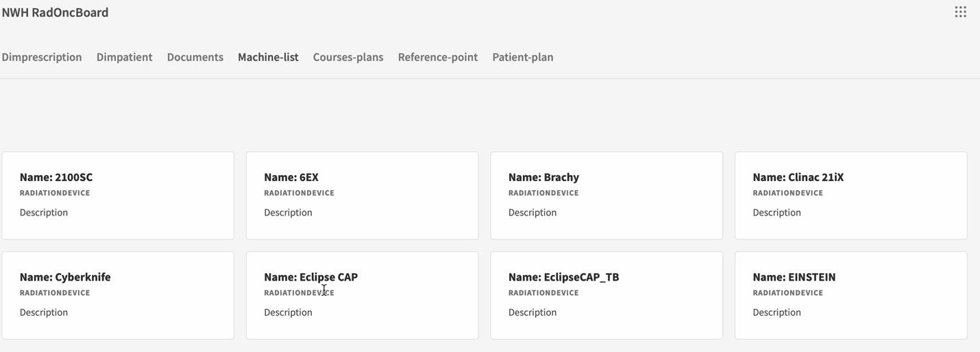Go to the Documents tab
This screenshot has width=980, height=352.
195,57
